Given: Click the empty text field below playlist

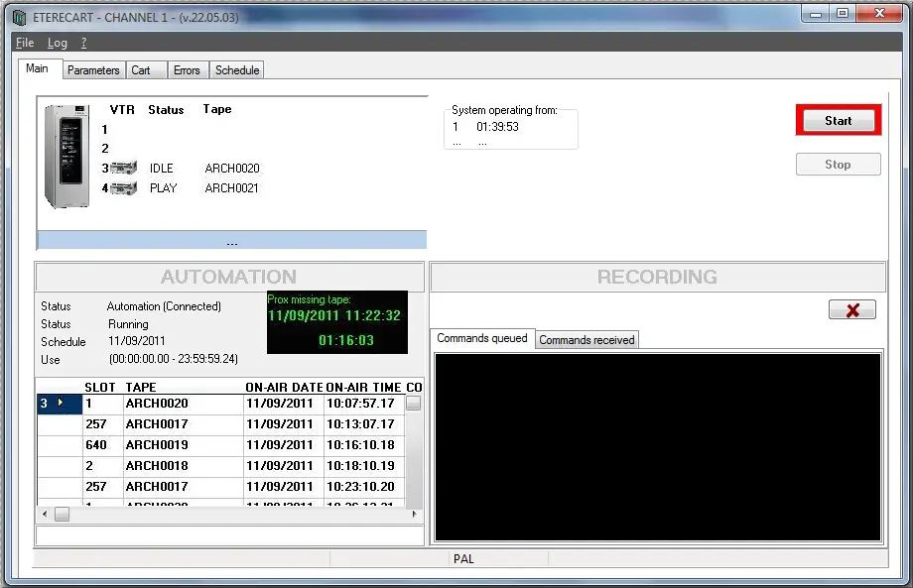Looking at the screenshot, I should pos(229,535).
